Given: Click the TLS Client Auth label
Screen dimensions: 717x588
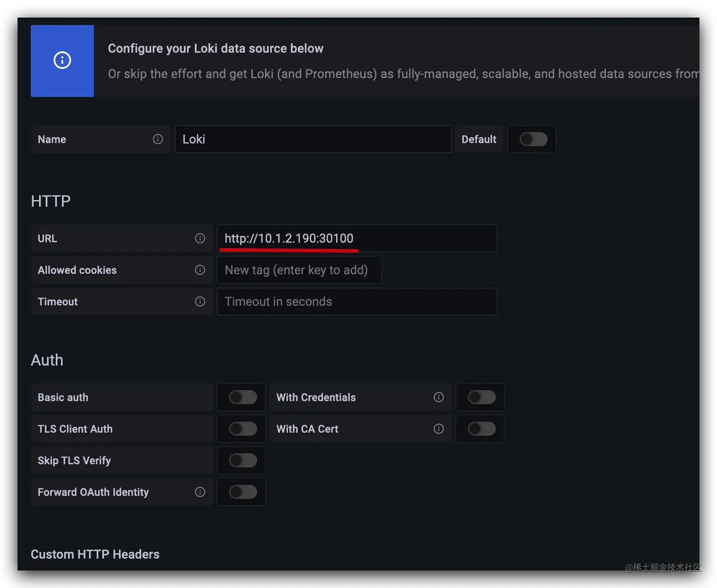Looking at the screenshot, I should [x=75, y=429].
